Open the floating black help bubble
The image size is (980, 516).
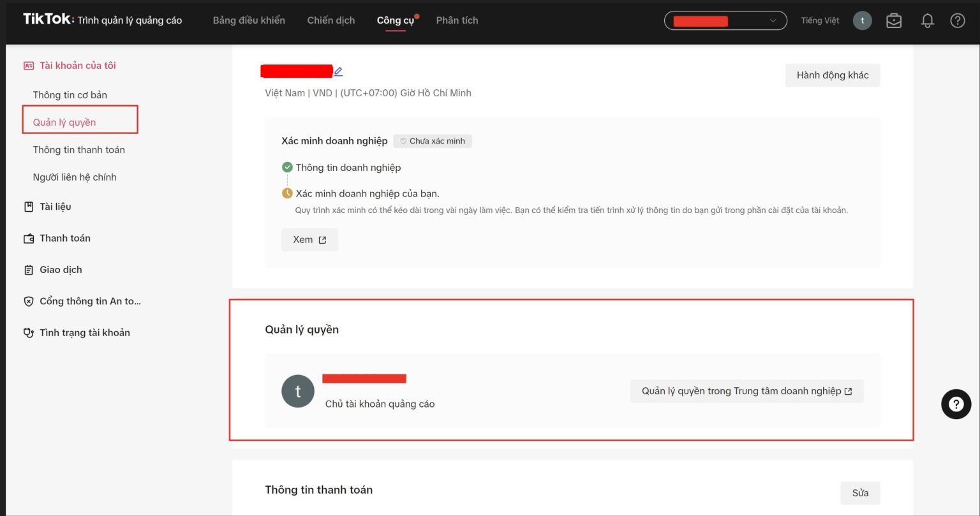click(956, 404)
